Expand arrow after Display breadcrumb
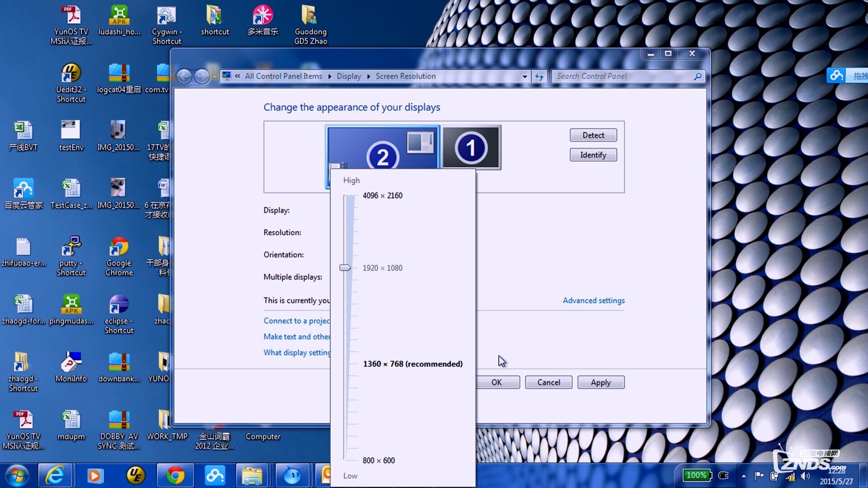Screen dimensions: 868x488 tap(369, 76)
